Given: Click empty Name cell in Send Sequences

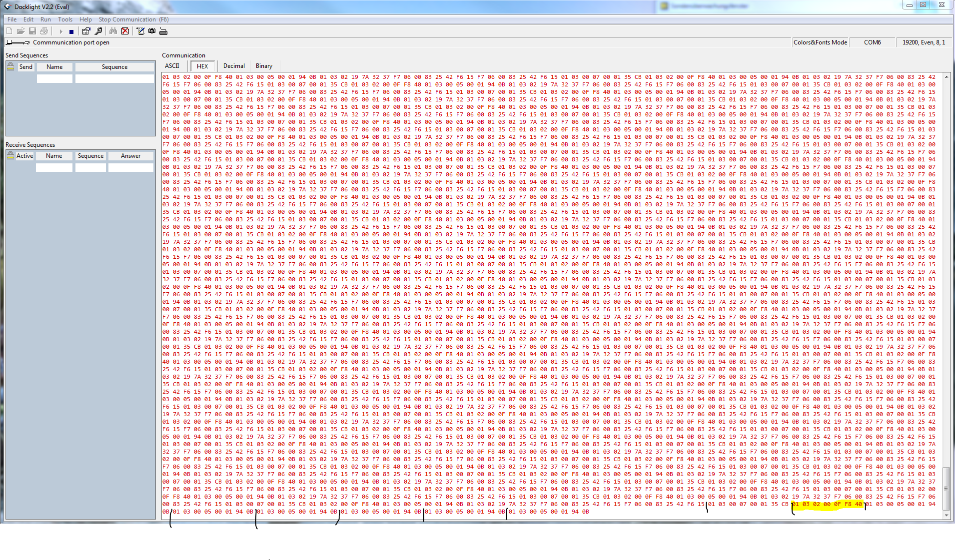Looking at the screenshot, I should (x=54, y=78).
